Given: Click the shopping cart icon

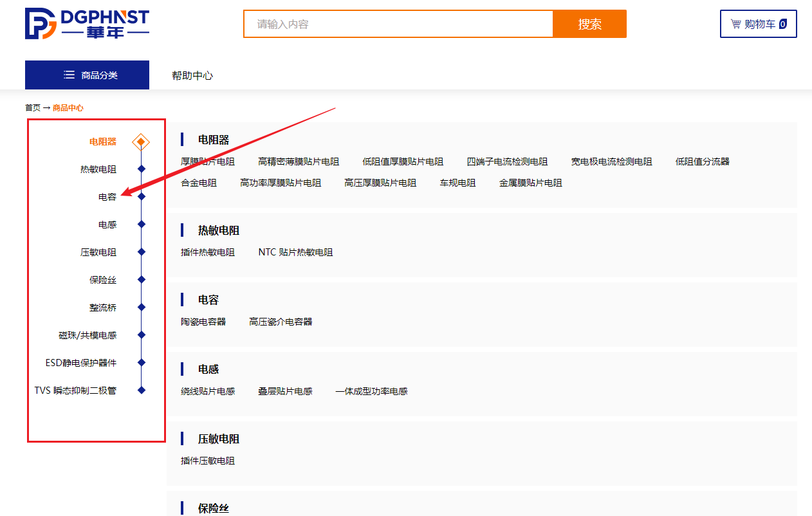Looking at the screenshot, I should 735,24.
